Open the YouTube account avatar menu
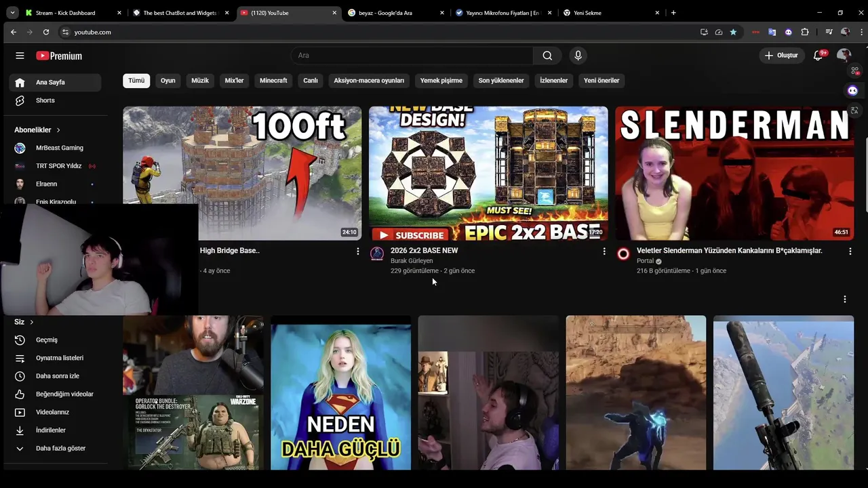The width and height of the screenshot is (868, 488). [x=844, y=56]
